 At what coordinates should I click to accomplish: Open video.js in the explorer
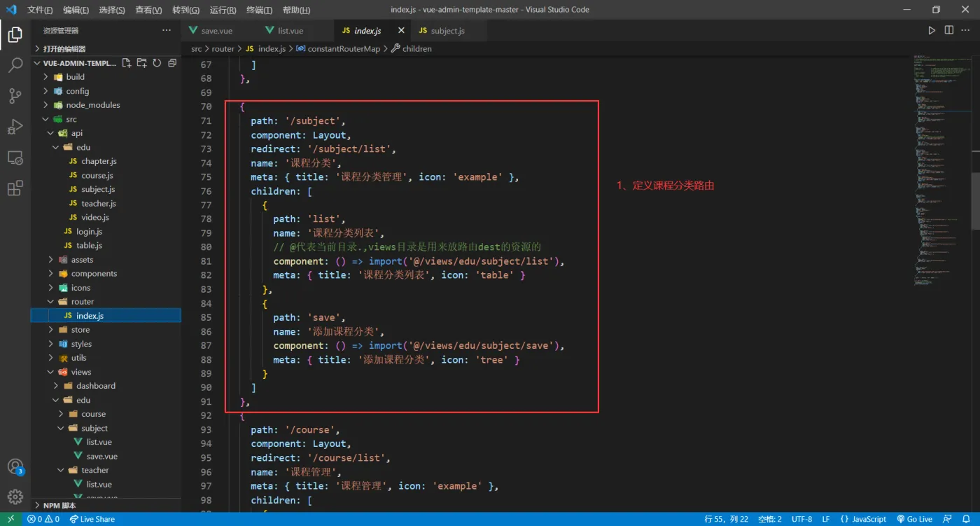coord(106,217)
